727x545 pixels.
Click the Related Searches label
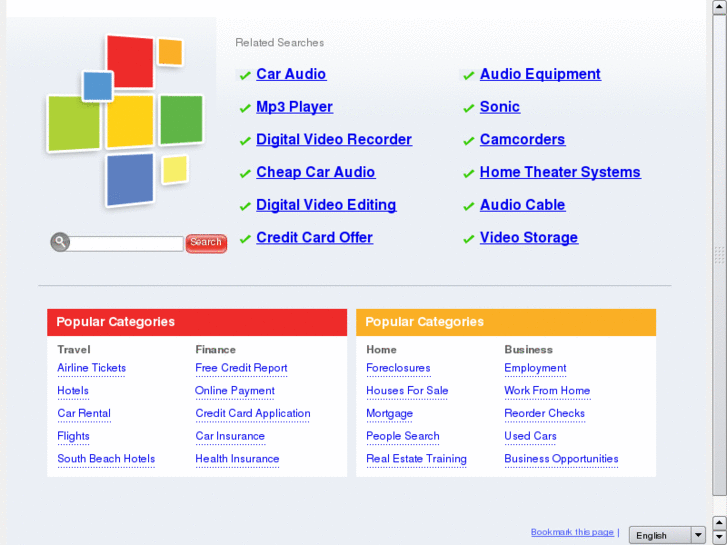(280, 43)
